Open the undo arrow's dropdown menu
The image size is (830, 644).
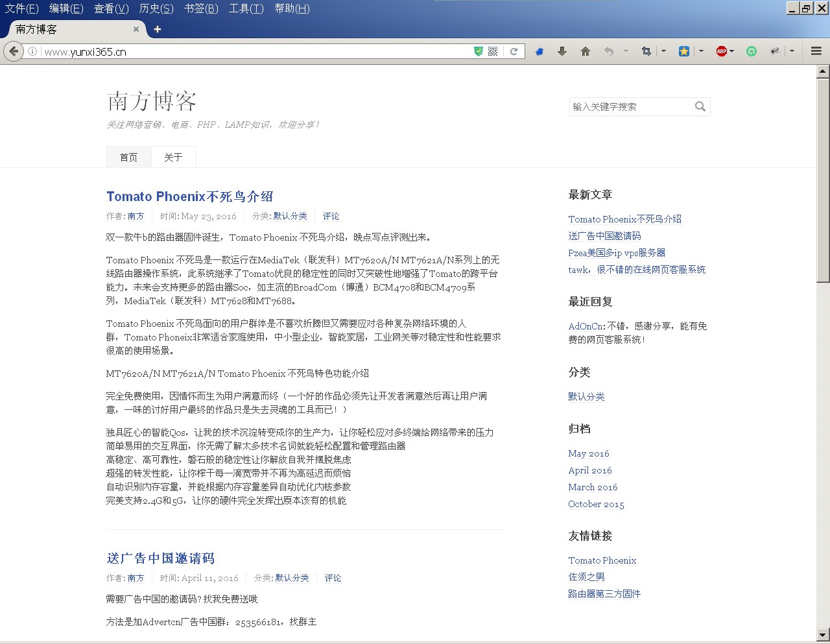tap(626, 51)
